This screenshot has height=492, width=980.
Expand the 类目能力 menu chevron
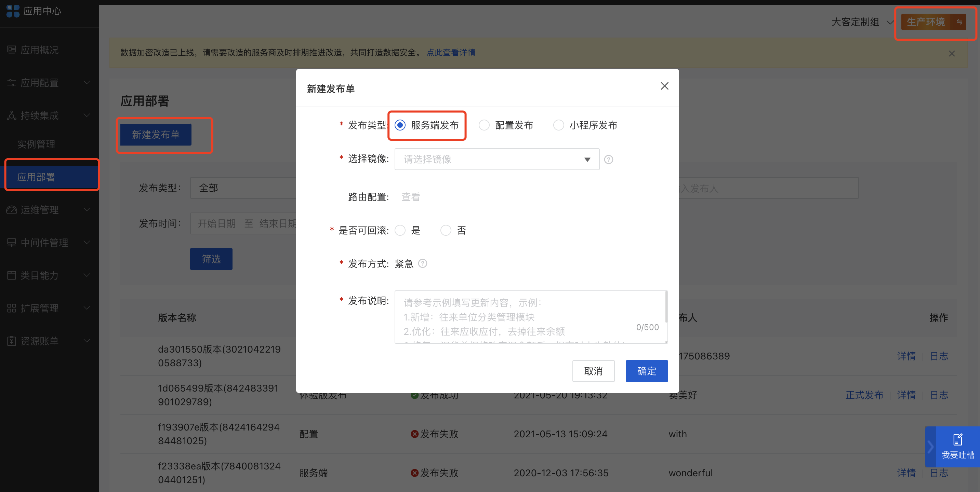[x=87, y=275]
